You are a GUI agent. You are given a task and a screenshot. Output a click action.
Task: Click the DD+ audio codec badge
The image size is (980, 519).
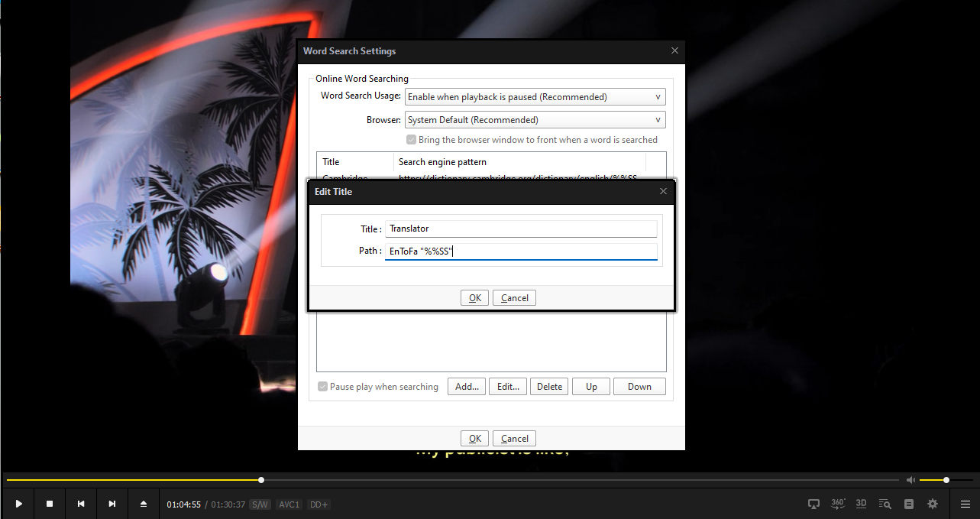point(319,504)
